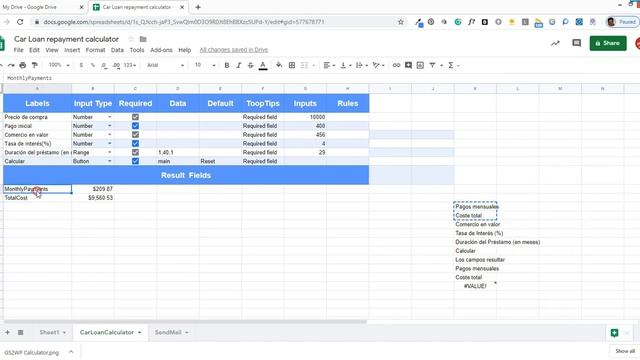Open the fill color picker
Viewport: 640px width, 360px height.
[279, 65]
